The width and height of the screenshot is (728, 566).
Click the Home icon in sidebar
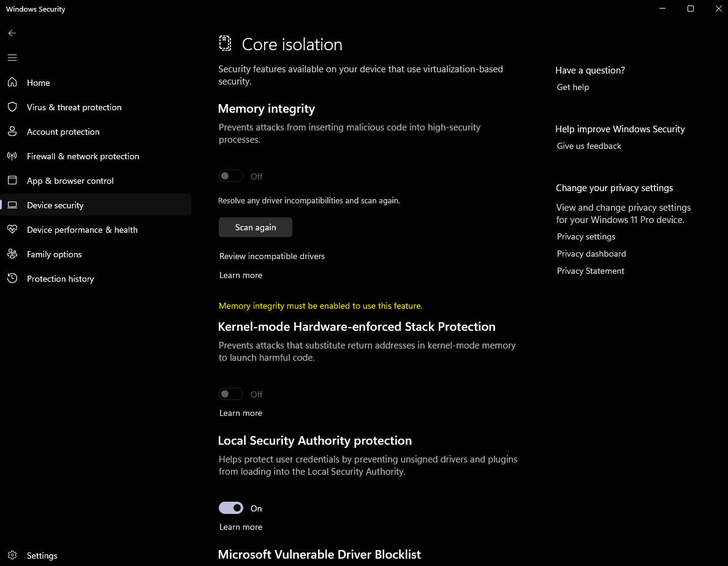(12, 82)
